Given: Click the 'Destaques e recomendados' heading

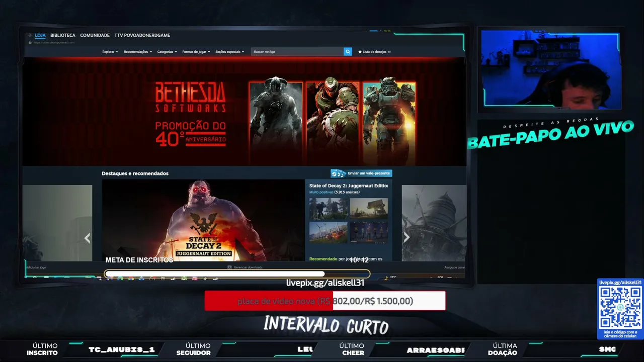Looking at the screenshot, I should point(135,173).
